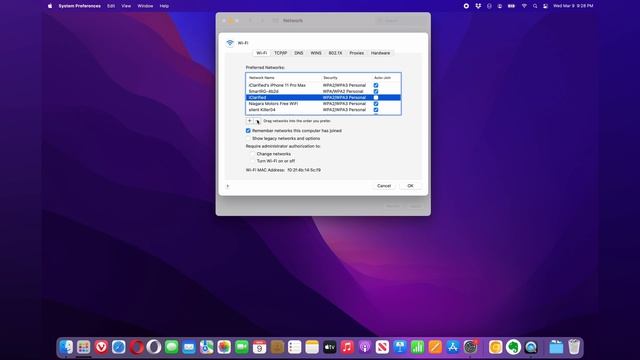
Task: Enable Auto-Join for iClarified network
Action: 376,98
